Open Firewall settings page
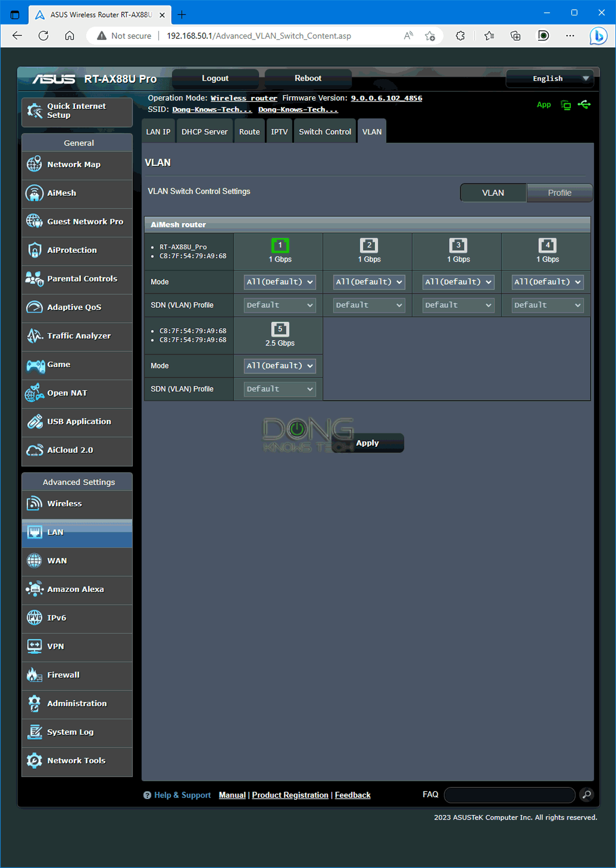Image resolution: width=616 pixels, height=868 pixels. click(x=77, y=675)
